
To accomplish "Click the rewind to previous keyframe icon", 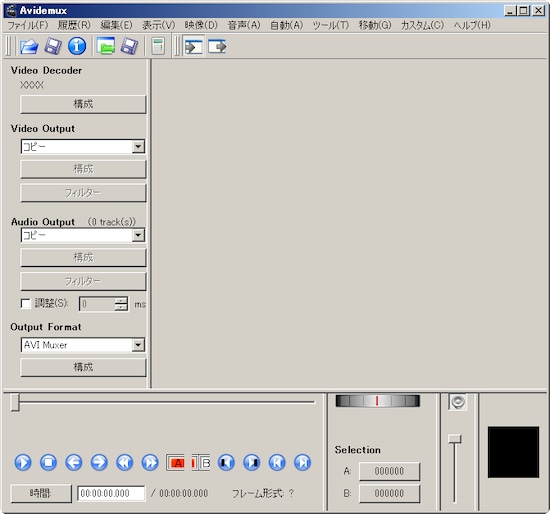I will pyautogui.click(x=125, y=462).
